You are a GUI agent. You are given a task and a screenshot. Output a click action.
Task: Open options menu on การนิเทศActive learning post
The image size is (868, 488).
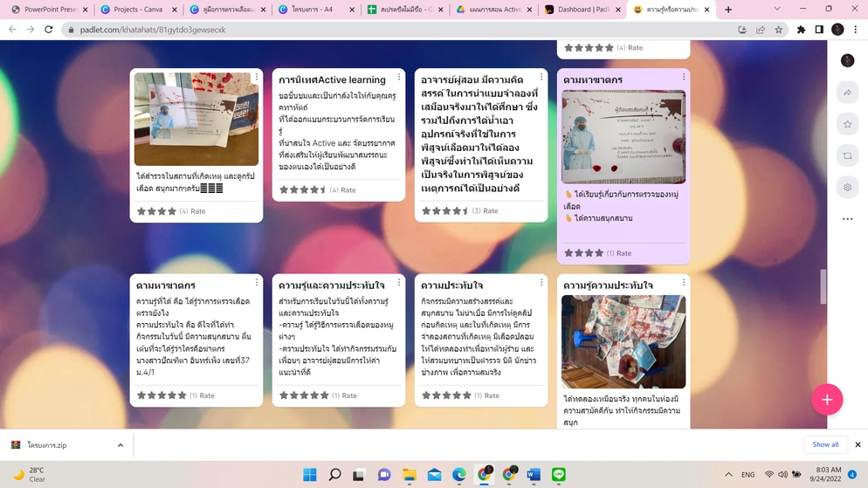click(x=399, y=77)
